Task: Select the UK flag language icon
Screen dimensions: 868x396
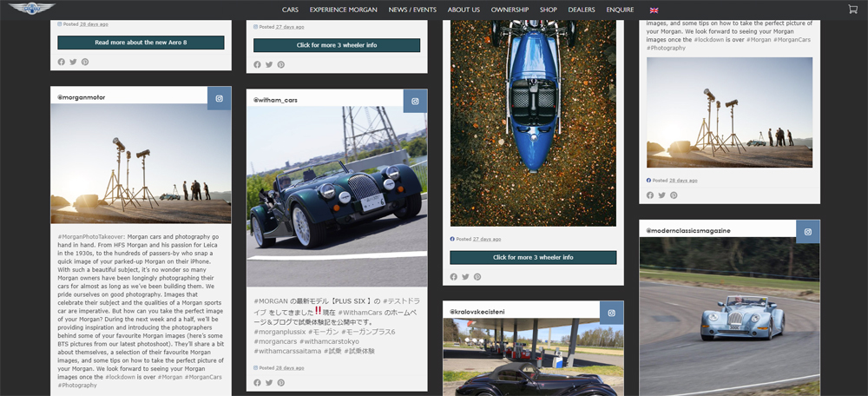Action: pyautogui.click(x=654, y=10)
